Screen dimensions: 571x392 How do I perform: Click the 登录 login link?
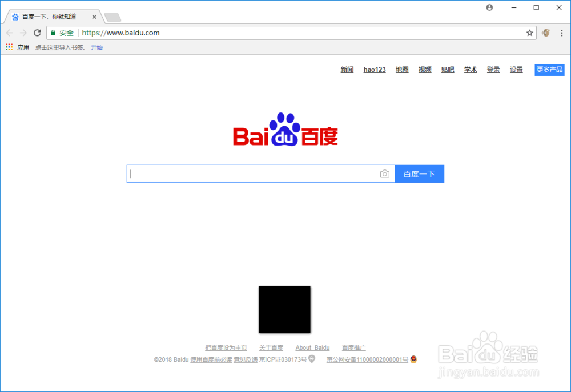[x=493, y=70]
